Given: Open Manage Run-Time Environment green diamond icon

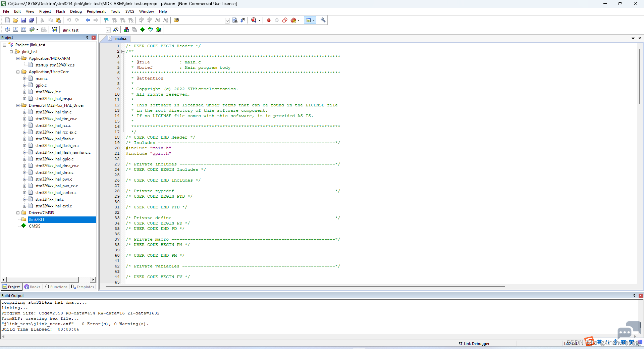Looking at the screenshot, I should [143, 30].
